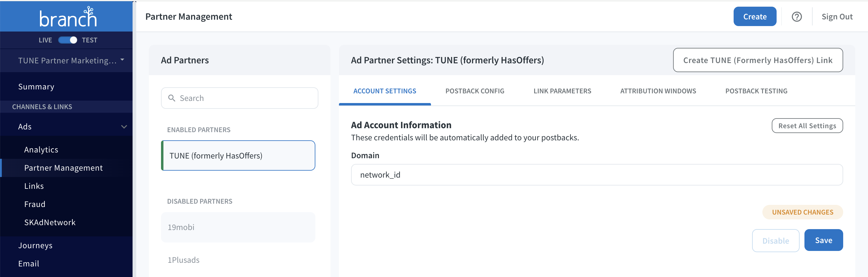Open the help question mark icon
The image size is (868, 277).
pos(797,17)
